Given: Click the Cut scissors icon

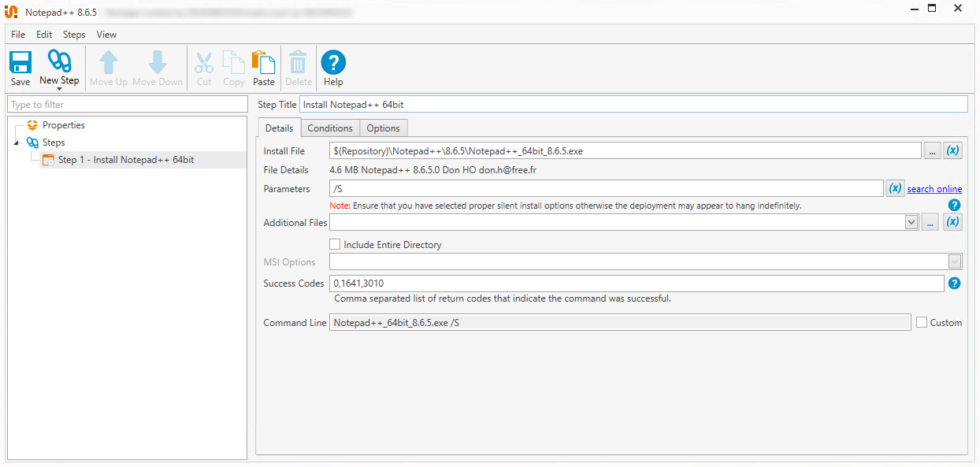Looking at the screenshot, I should pos(204,63).
